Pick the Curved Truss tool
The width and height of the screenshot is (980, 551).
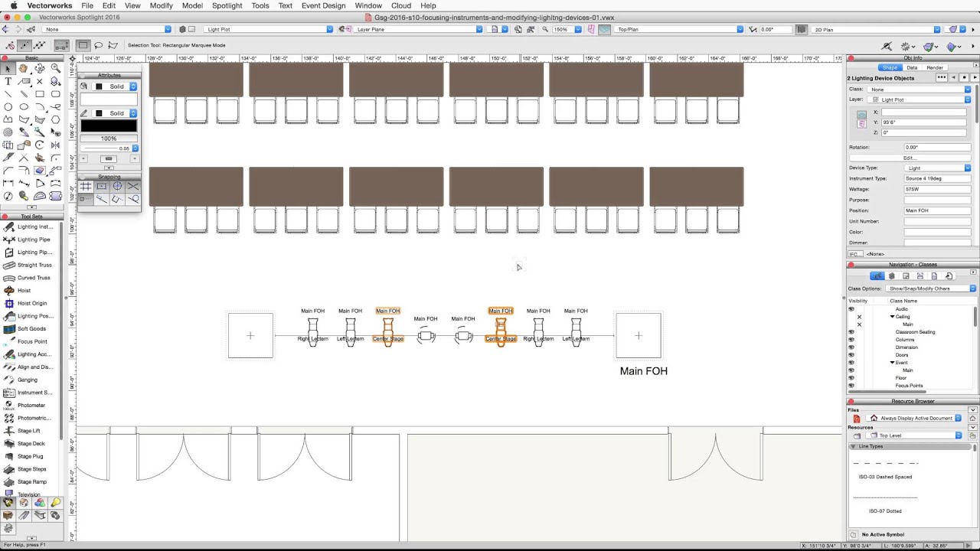point(31,278)
